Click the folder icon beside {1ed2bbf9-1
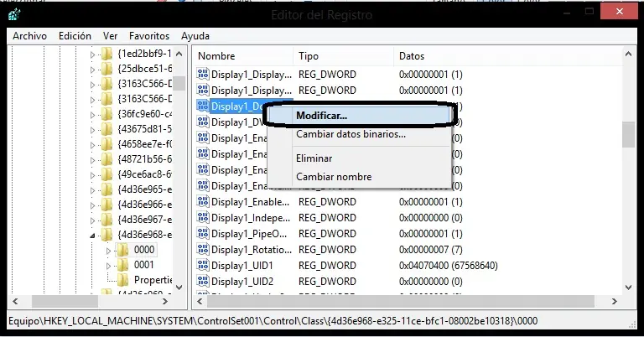This screenshot has width=644, height=337. [x=106, y=54]
